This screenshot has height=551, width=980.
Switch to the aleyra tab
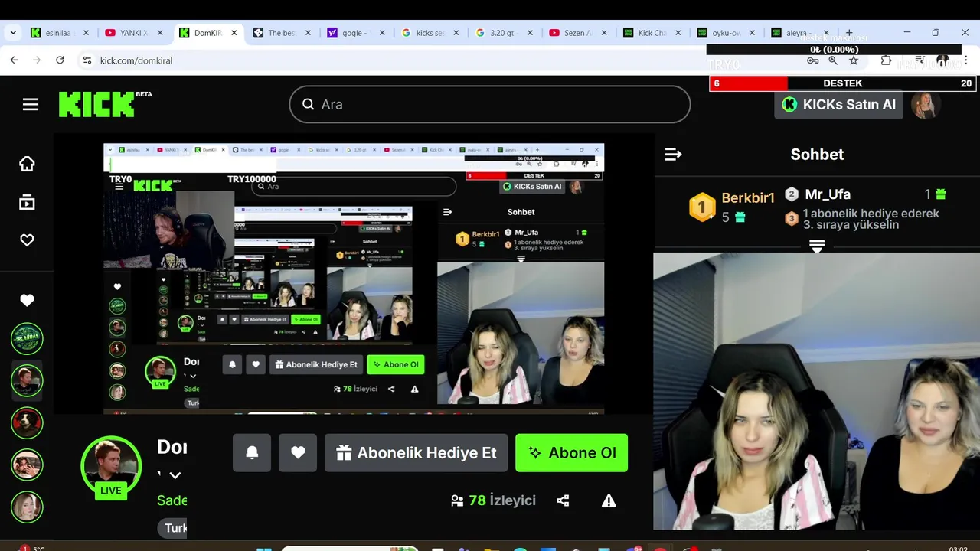[801, 33]
